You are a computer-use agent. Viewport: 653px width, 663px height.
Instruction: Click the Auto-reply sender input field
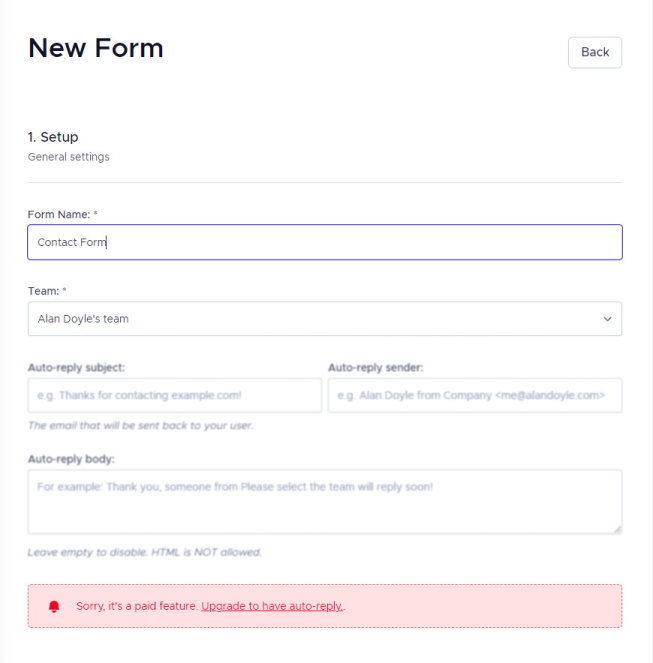475,395
